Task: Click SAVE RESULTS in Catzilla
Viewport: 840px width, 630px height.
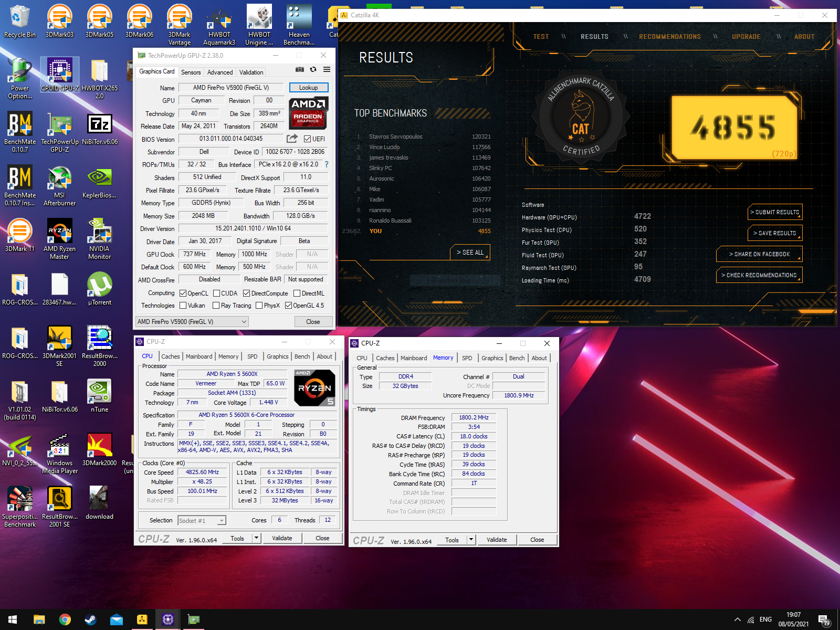Action: [775, 233]
